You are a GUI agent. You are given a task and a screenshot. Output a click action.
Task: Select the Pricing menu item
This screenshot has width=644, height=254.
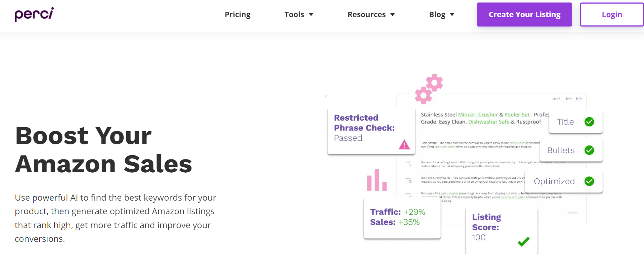pos(237,14)
